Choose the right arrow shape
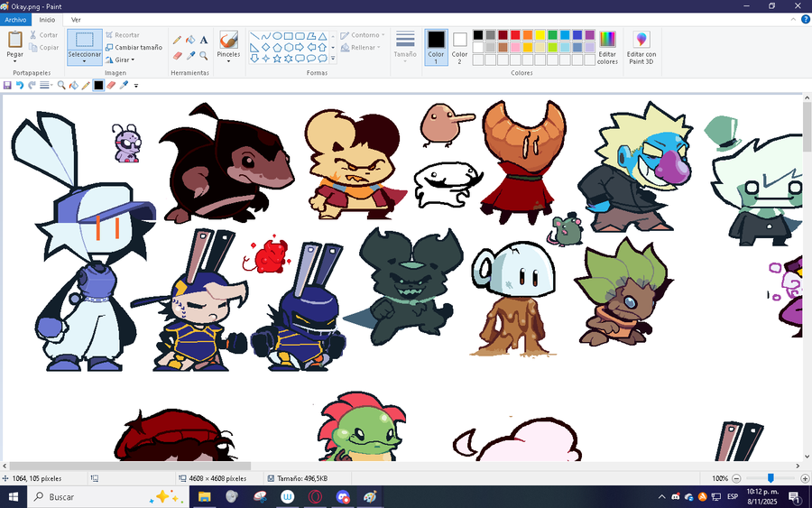The height and width of the screenshot is (508, 812). pyautogui.click(x=300, y=48)
